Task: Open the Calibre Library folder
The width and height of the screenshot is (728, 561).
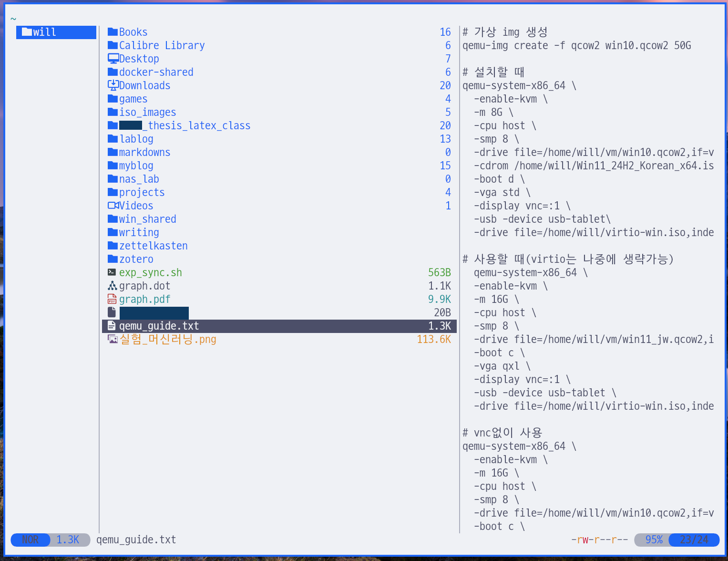Action: click(162, 45)
